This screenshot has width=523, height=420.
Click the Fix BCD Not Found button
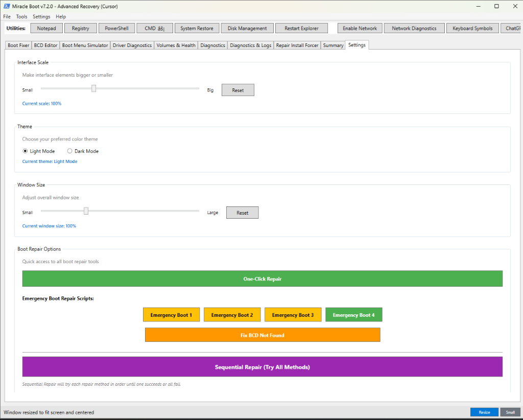[x=262, y=335]
